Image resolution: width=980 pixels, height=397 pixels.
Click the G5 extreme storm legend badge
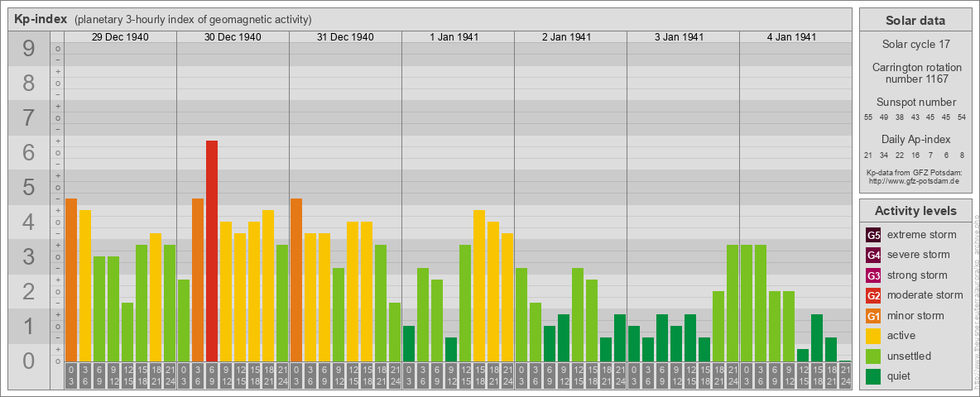coord(873,235)
